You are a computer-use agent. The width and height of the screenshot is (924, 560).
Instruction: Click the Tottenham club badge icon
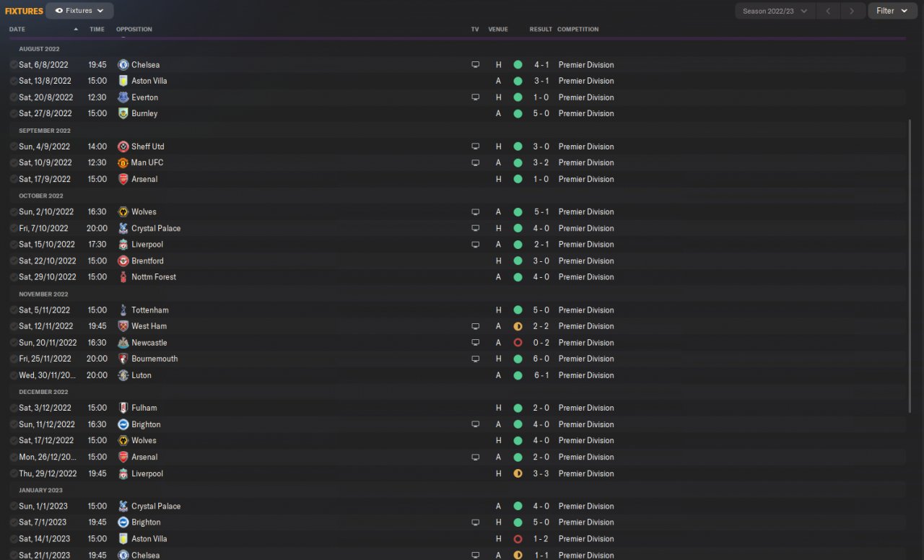(x=123, y=310)
